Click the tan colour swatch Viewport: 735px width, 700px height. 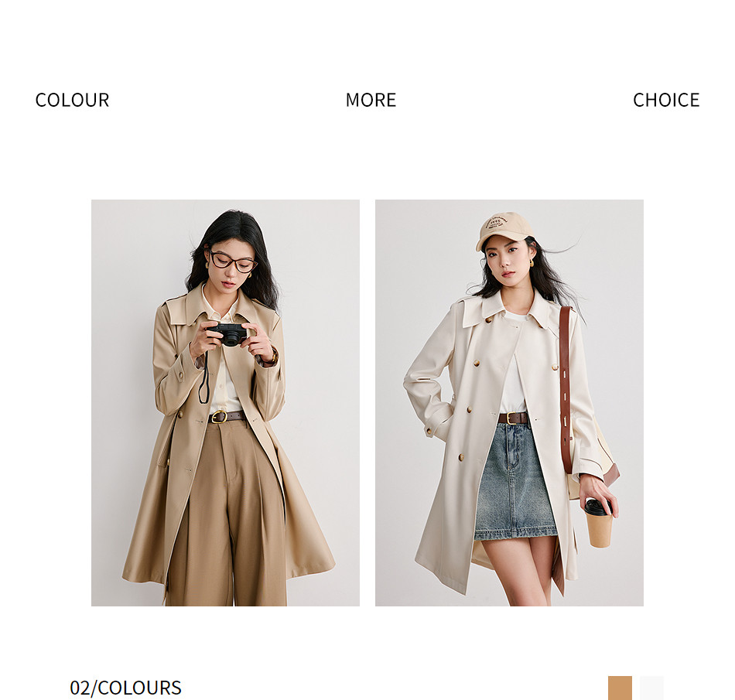point(620,688)
